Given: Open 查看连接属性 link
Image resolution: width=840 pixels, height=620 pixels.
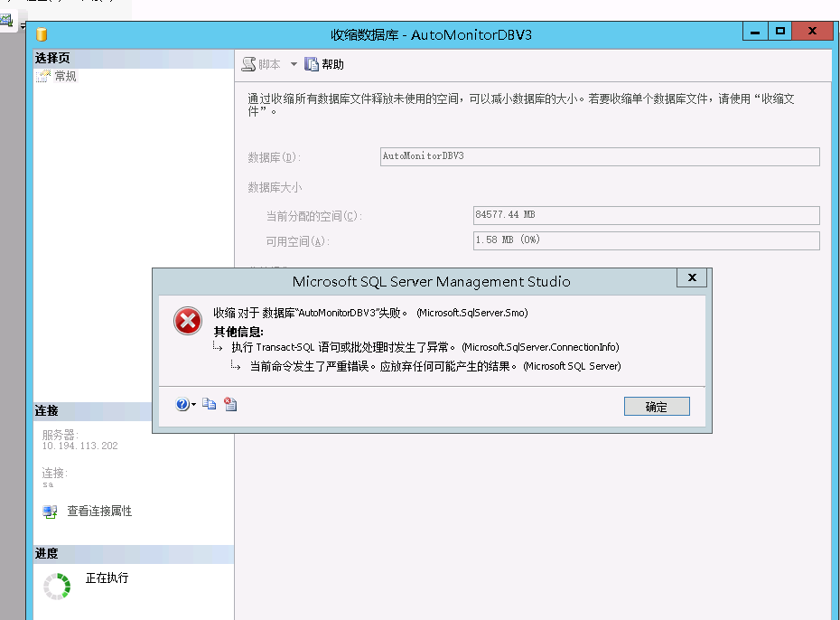Looking at the screenshot, I should pos(99,512).
